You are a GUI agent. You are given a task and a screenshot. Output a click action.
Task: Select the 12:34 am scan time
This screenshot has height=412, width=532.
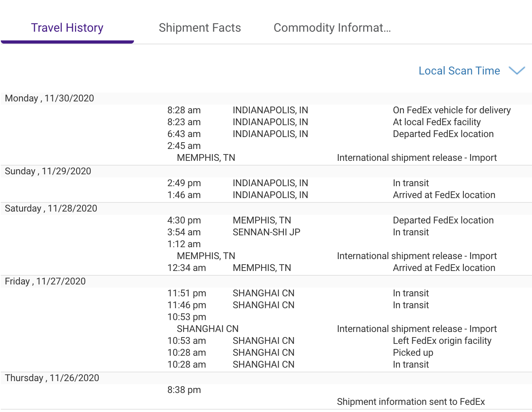pyautogui.click(x=186, y=268)
